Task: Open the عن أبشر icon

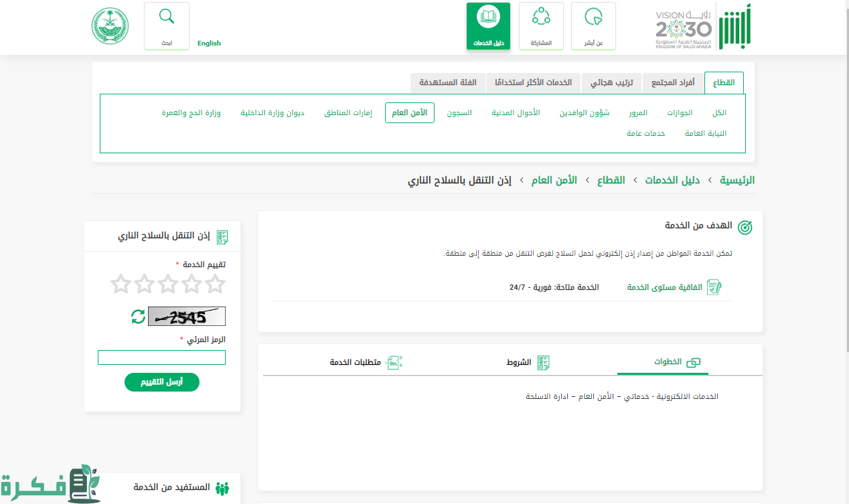Action: tap(593, 17)
